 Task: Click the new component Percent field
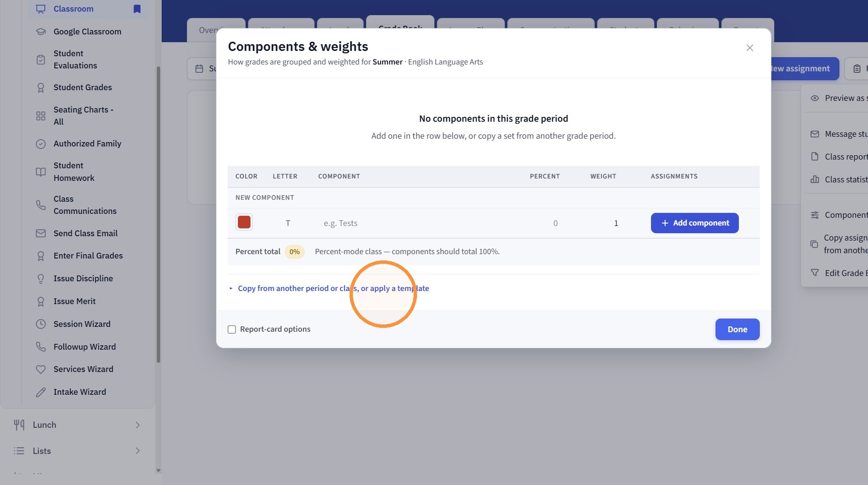tap(545, 223)
